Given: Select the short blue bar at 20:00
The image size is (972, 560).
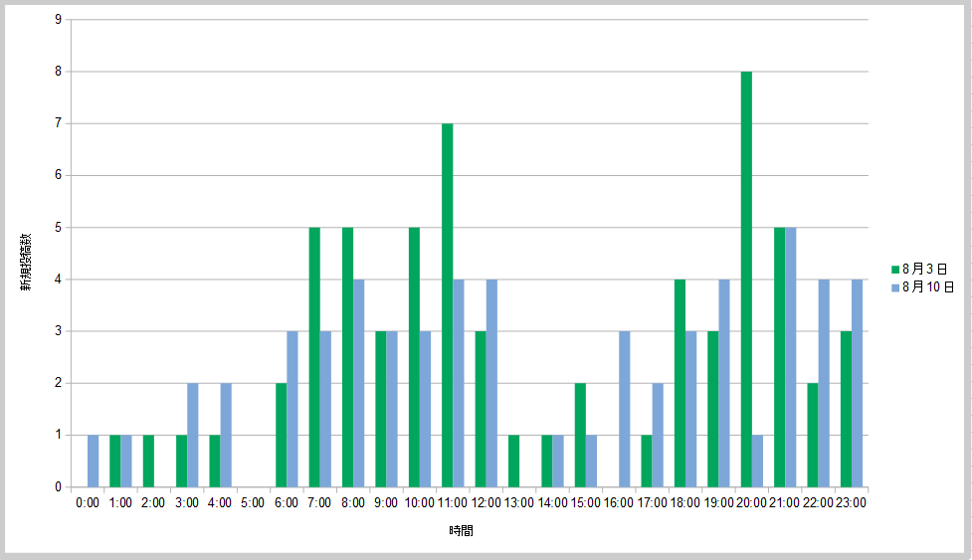Looking at the screenshot, I should tap(757, 461).
